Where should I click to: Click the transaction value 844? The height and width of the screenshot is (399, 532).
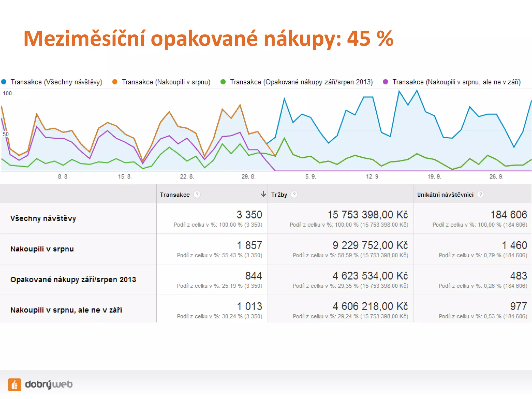click(x=254, y=276)
